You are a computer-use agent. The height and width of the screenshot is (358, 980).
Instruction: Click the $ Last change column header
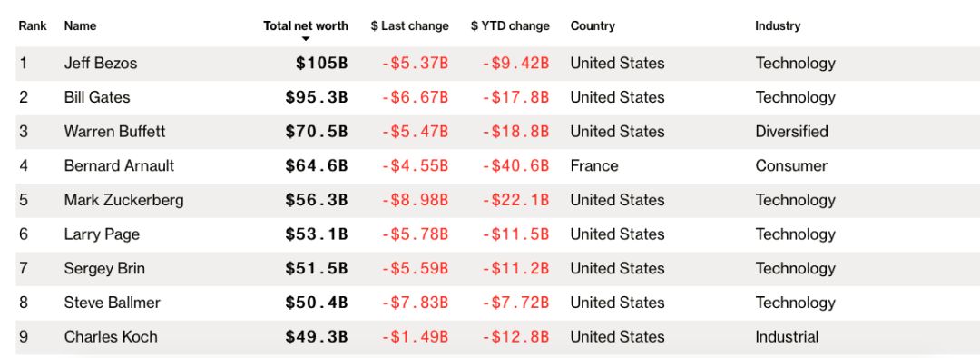pos(409,26)
